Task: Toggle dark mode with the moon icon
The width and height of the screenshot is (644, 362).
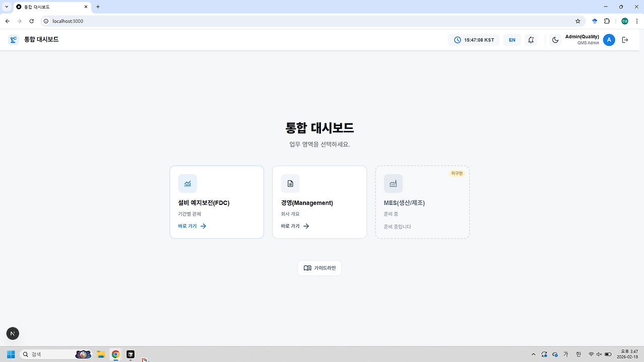Action: tap(555, 40)
